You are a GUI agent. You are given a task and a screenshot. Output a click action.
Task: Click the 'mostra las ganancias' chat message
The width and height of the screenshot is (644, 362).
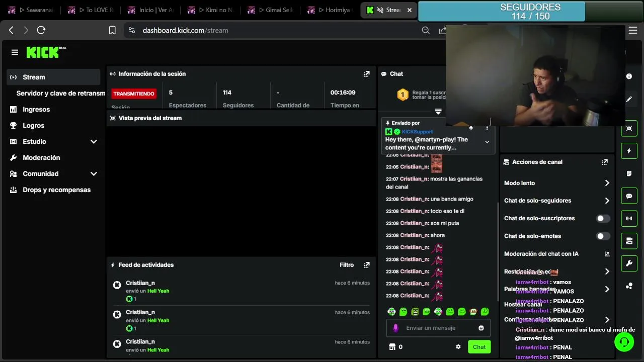pyautogui.click(x=434, y=183)
